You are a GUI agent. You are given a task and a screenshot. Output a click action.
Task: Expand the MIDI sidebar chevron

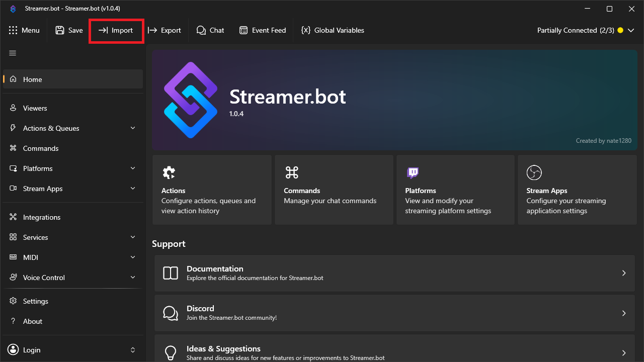coord(133,257)
